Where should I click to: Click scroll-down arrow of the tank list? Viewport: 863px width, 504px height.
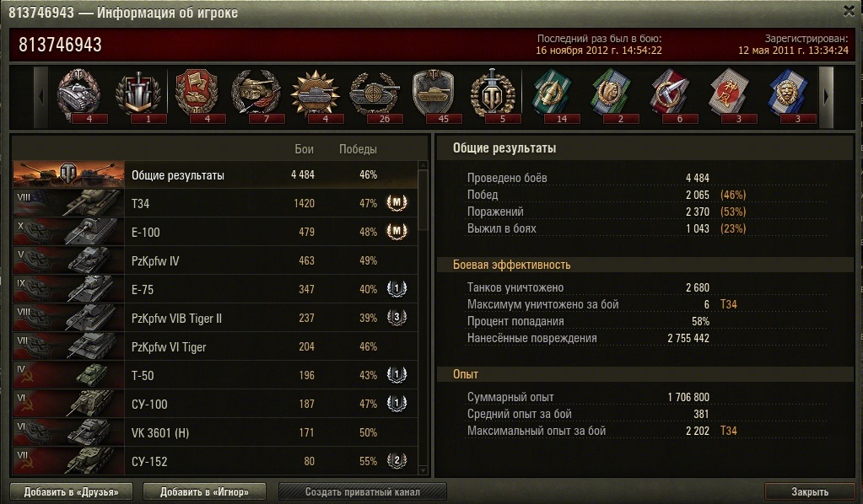[423, 470]
